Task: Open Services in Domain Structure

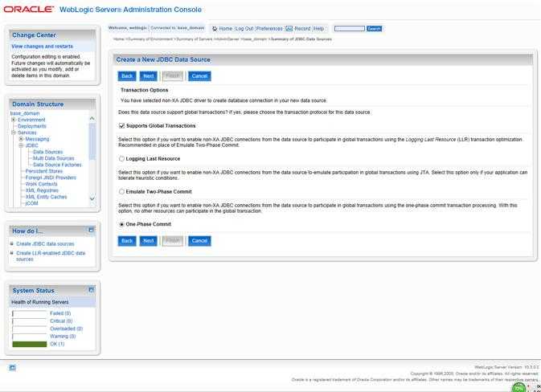Action: tap(27, 133)
